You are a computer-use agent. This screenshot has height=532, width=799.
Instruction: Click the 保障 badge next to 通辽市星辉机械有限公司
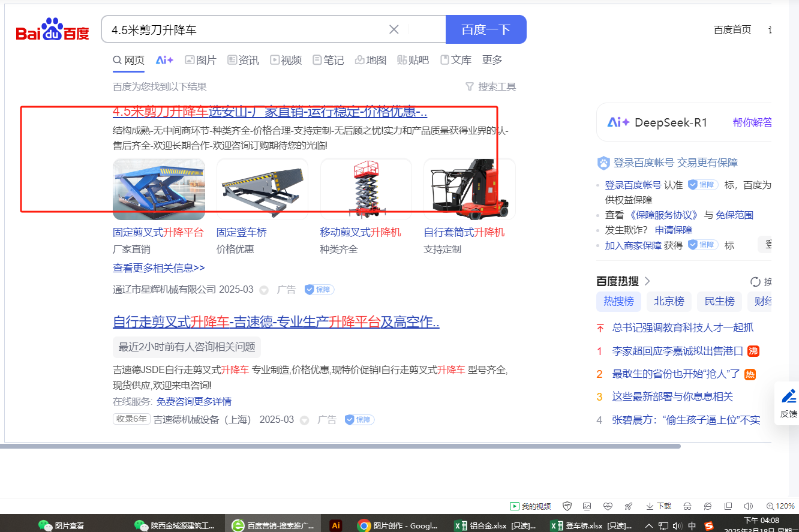pyautogui.click(x=319, y=290)
